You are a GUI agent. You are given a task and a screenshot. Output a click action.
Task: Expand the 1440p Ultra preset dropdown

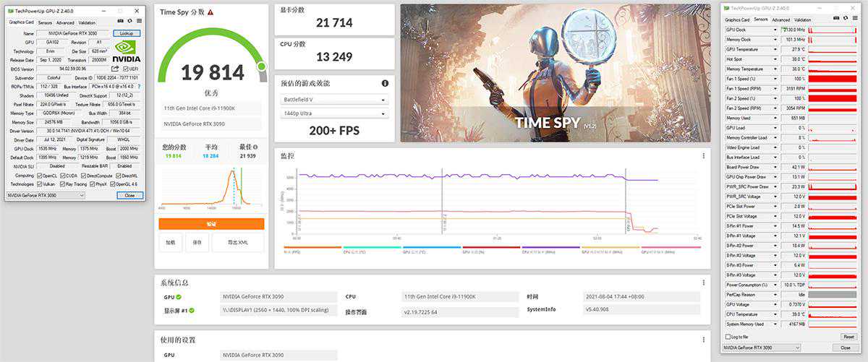pyautogui.click(x=336, y=113)
